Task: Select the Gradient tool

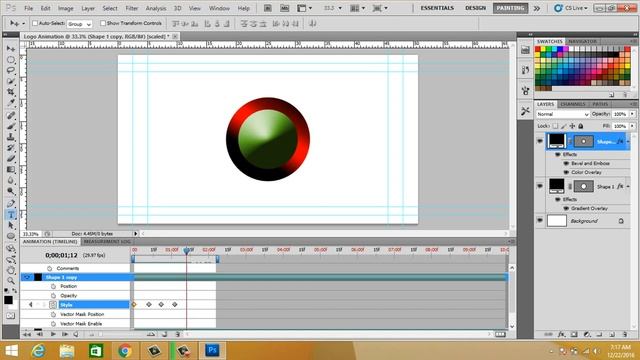Action: 11,169
